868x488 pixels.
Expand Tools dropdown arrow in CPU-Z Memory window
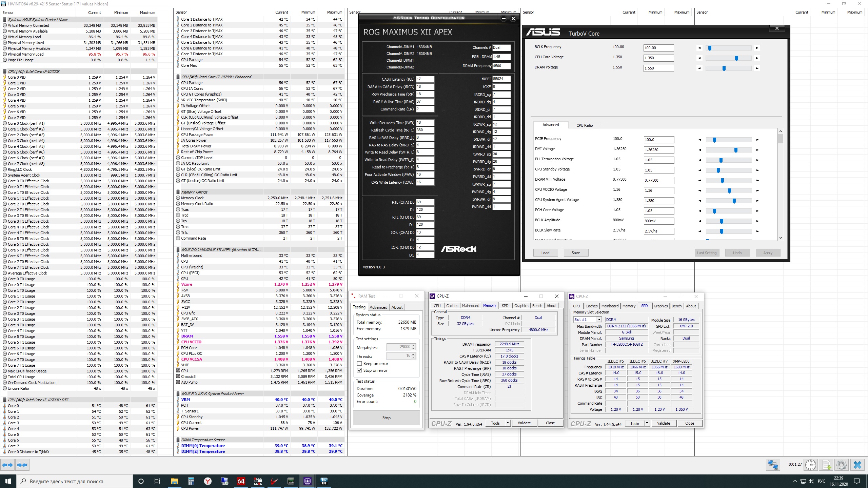pyautogui.click(x=508, y=423)
